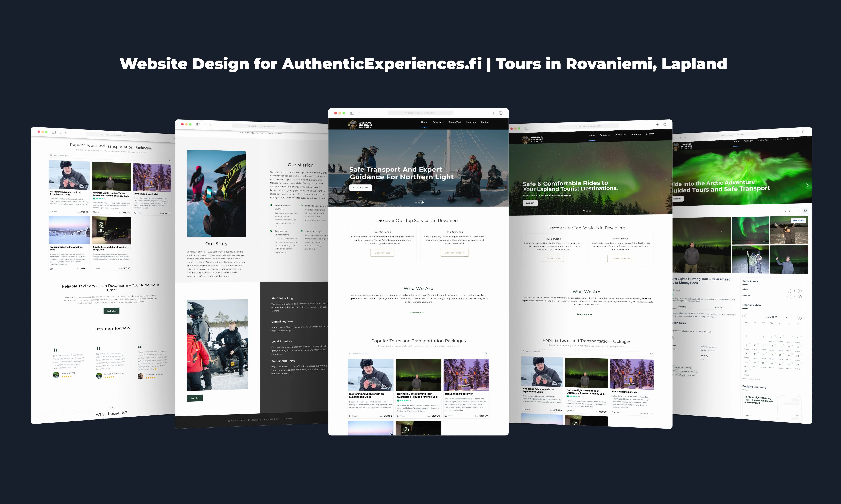Screen dimensions: 841x504
Task: Open the EUR currency dropdown
Action: [791, 211]
